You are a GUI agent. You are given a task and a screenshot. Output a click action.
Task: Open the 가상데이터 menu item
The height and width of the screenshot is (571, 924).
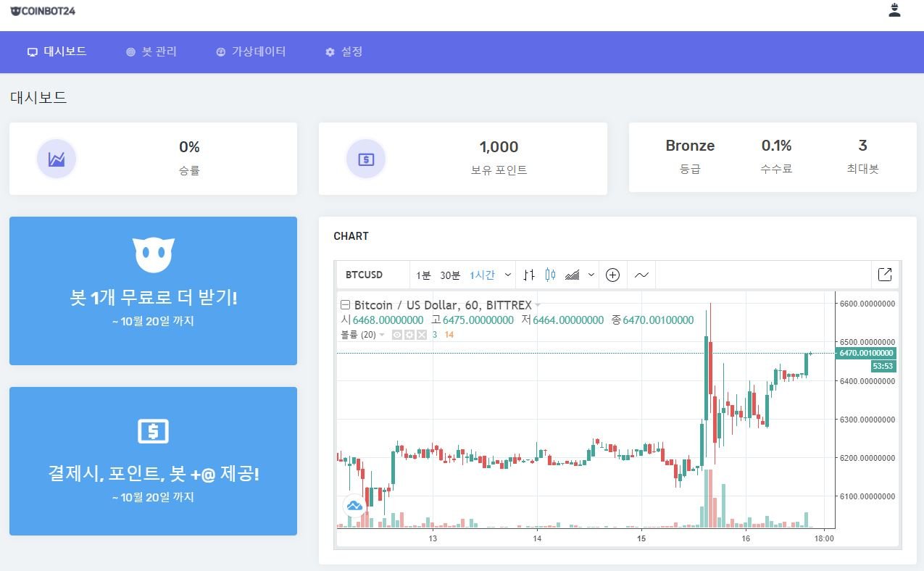pyautogui.click(x=251, y=51)
